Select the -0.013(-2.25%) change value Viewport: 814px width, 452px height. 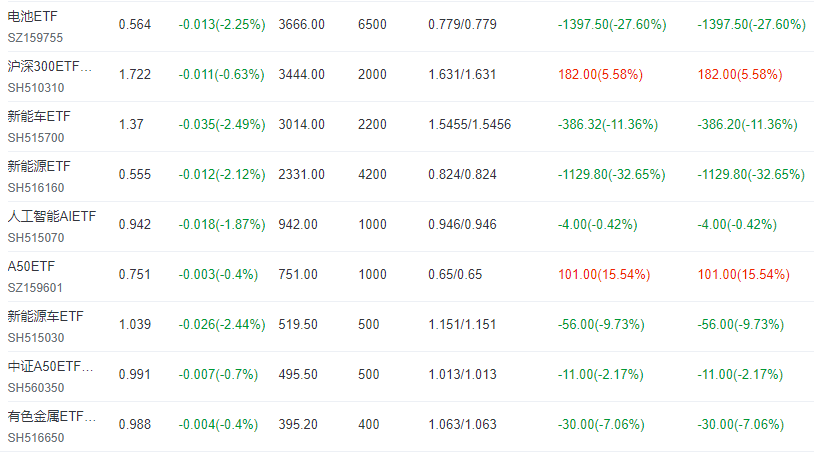(x=222, y=24)
